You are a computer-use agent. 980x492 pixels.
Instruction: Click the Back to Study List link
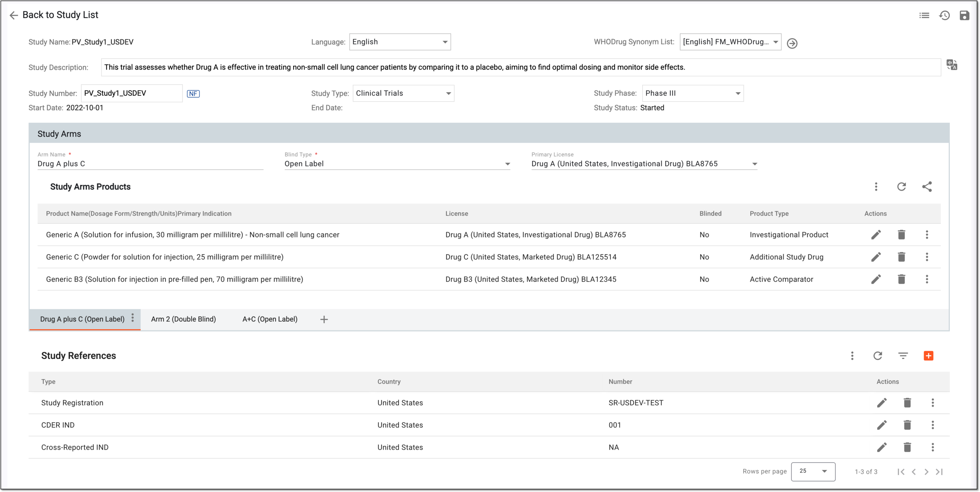pyautogui.click(x=60, y=15)
